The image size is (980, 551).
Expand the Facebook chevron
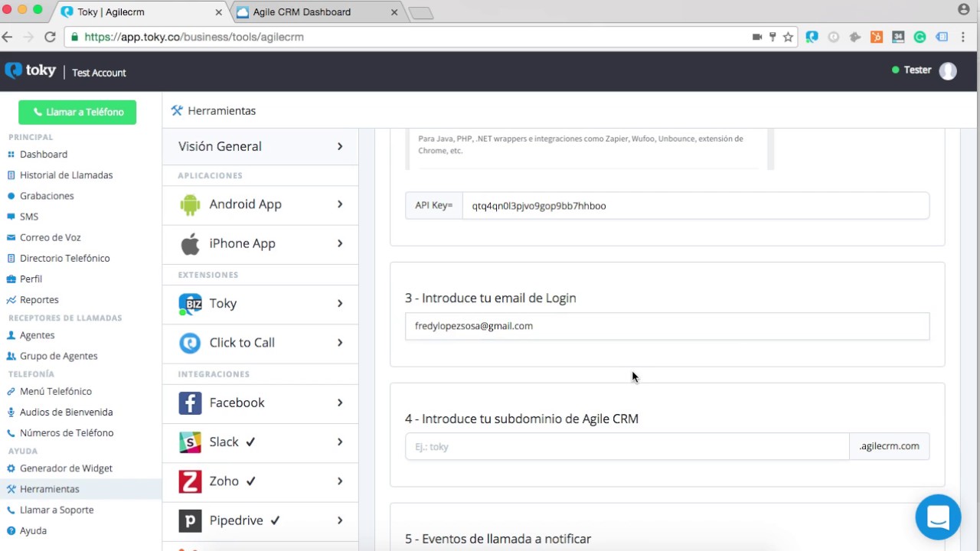(340, 403)
